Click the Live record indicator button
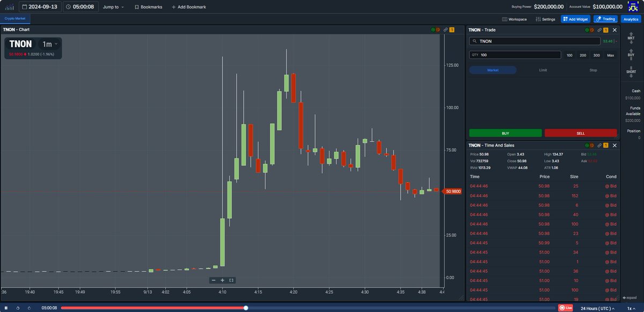 (565, 308)
